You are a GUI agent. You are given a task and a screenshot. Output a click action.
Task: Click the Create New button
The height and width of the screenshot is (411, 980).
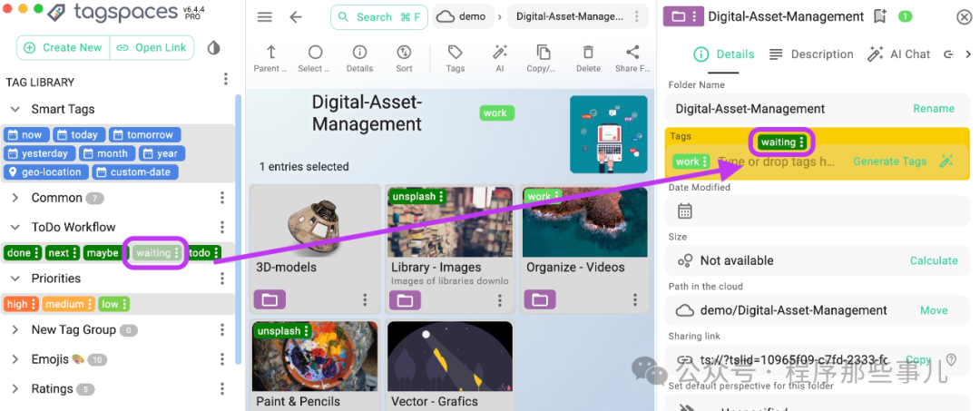pos(64,47)
